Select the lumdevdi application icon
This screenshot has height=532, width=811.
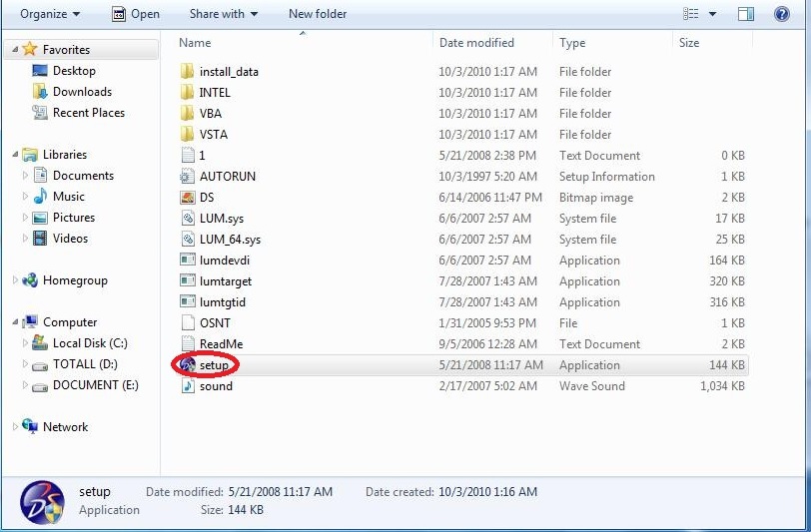click(187, 261)
